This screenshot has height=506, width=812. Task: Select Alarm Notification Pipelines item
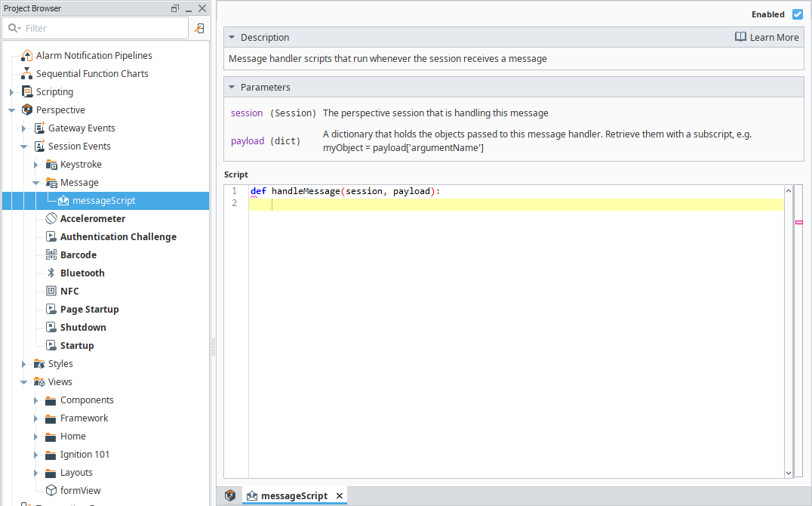pos(94,55)
